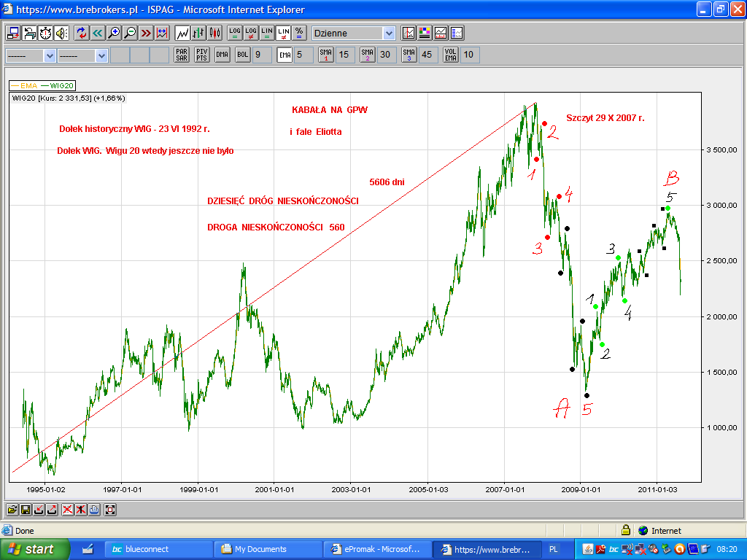Viewport: 747px width, 560px height.
Task: Click the brebrokers taskbar window button
Action: coord(487,549)
